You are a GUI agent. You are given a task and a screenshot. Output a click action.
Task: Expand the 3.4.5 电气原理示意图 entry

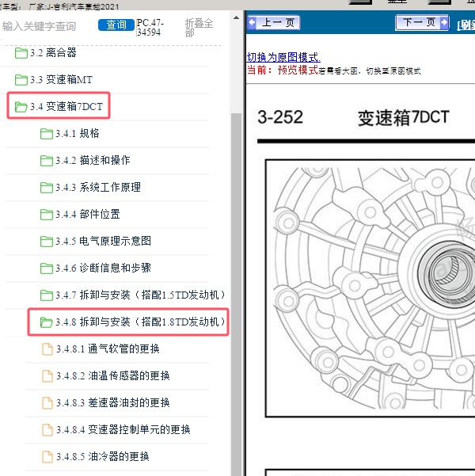click(103, 241)
